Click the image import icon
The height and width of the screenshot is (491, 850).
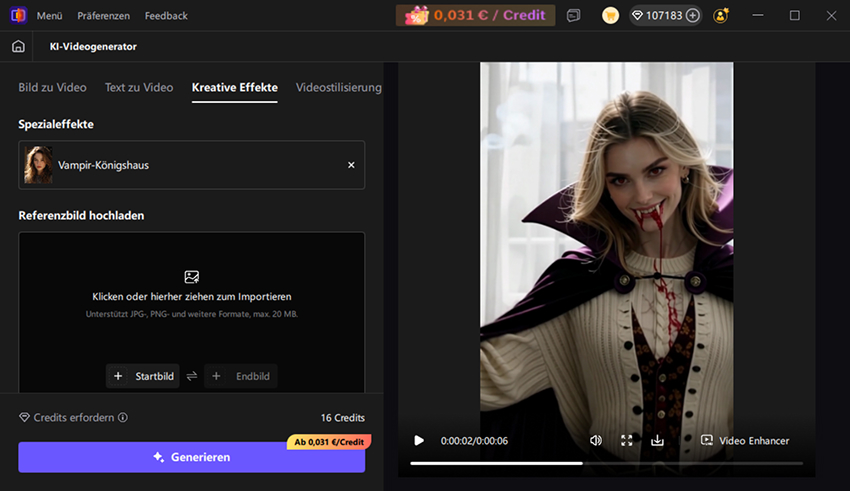click(x=192, y=277)
